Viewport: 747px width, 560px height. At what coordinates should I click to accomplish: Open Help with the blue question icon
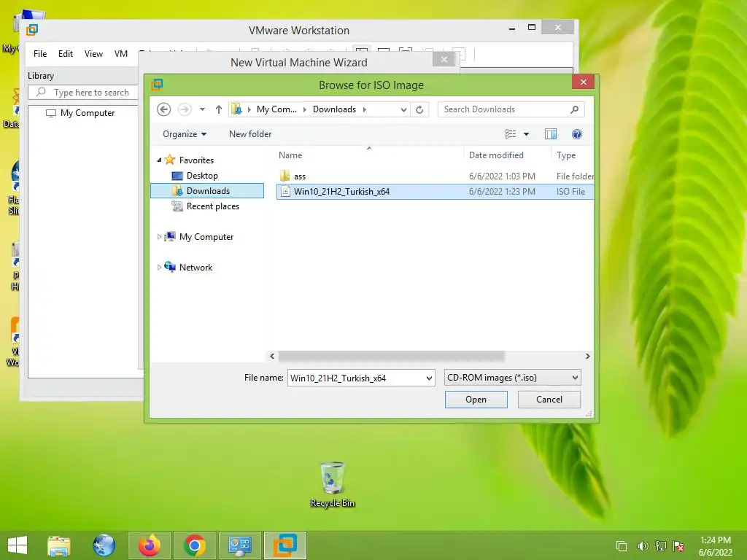577,134
